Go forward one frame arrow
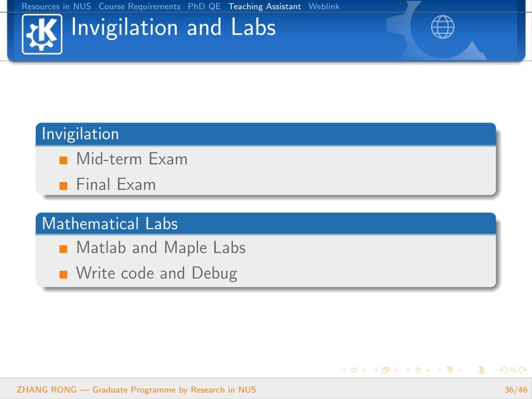 [x=396, y=370]
